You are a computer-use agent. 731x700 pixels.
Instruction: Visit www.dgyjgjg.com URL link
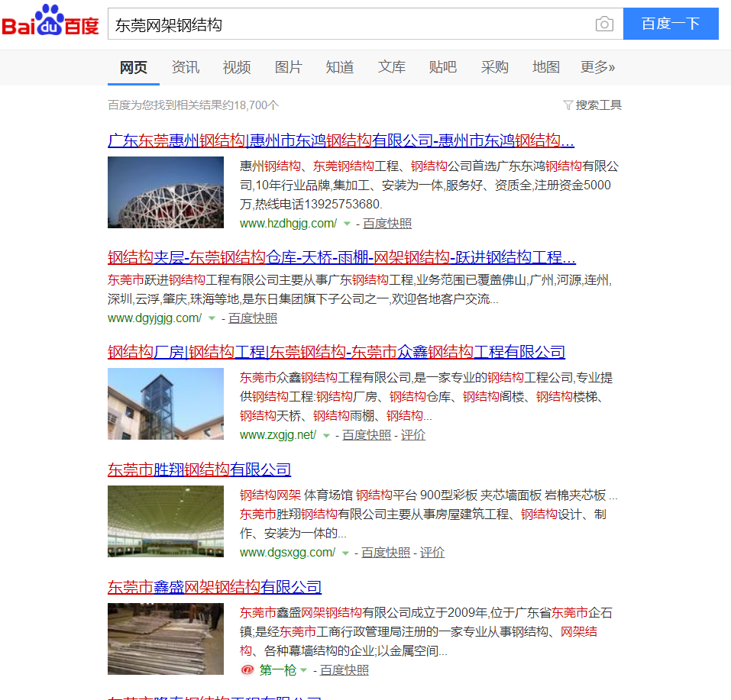tap(155, 318)
